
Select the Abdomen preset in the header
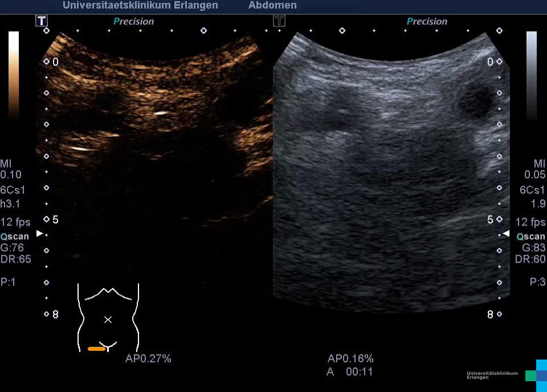(x=272, y=6)
